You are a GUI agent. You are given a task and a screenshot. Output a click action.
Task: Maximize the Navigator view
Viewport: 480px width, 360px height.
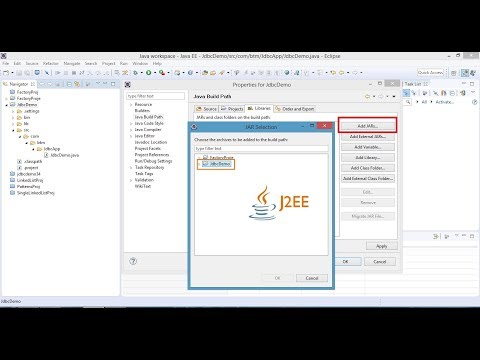click(113, 84)
